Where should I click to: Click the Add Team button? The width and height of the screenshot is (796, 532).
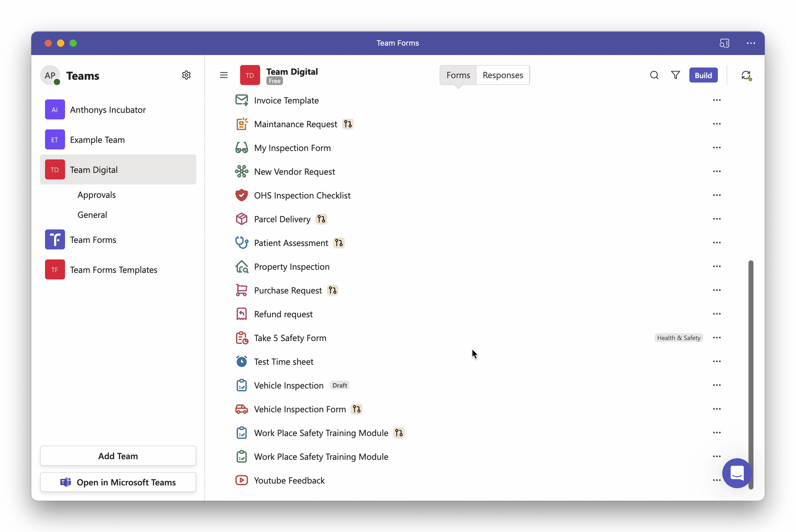[118, 456]
